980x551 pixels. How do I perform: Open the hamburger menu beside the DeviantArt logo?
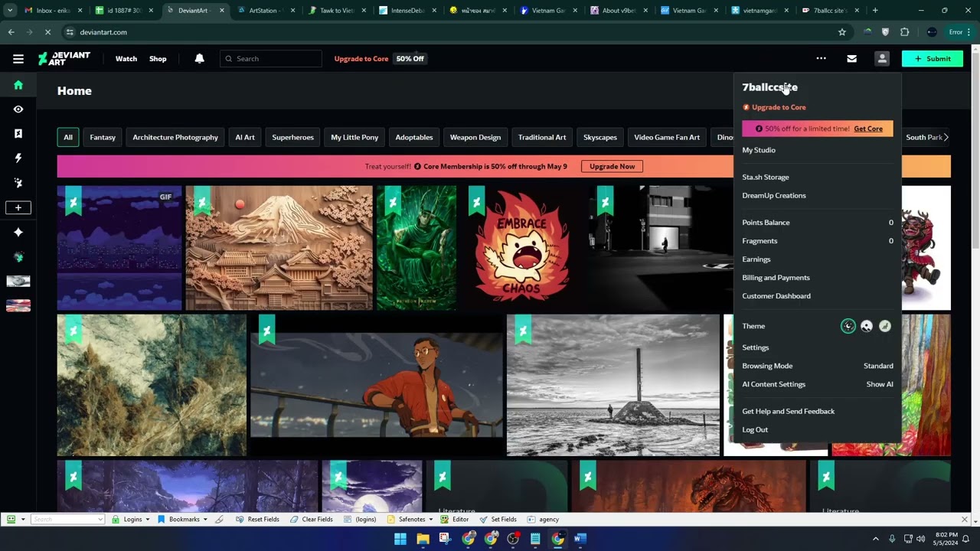point(18,59)
